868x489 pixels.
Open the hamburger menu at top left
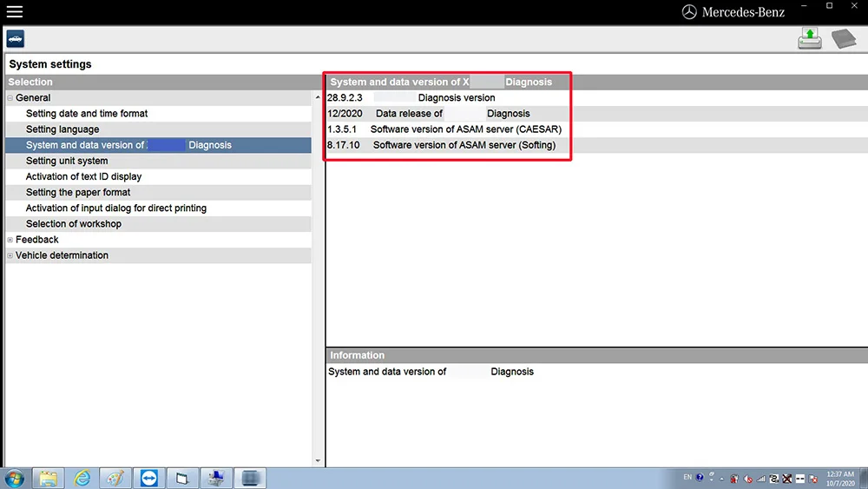tap(15, 11)
